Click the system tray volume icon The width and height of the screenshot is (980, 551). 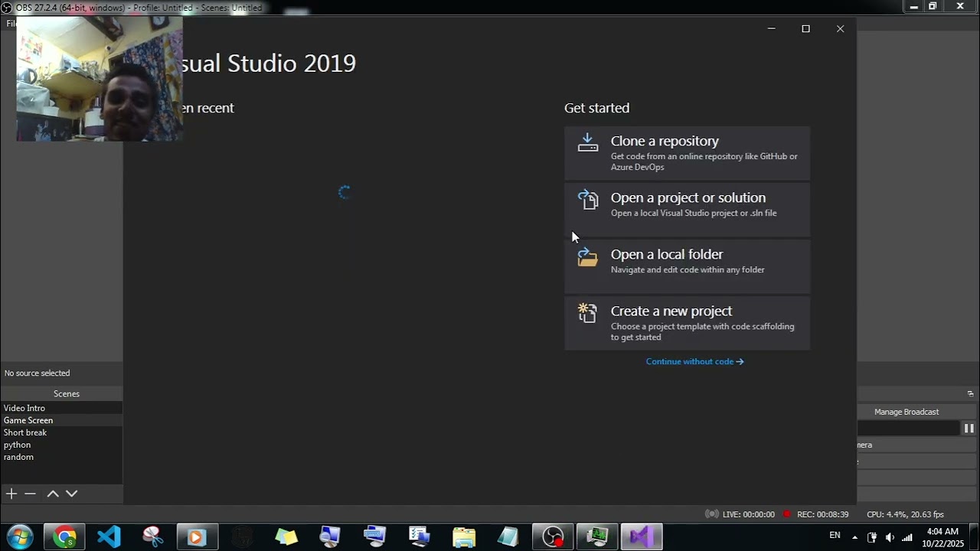pos(890,537)
